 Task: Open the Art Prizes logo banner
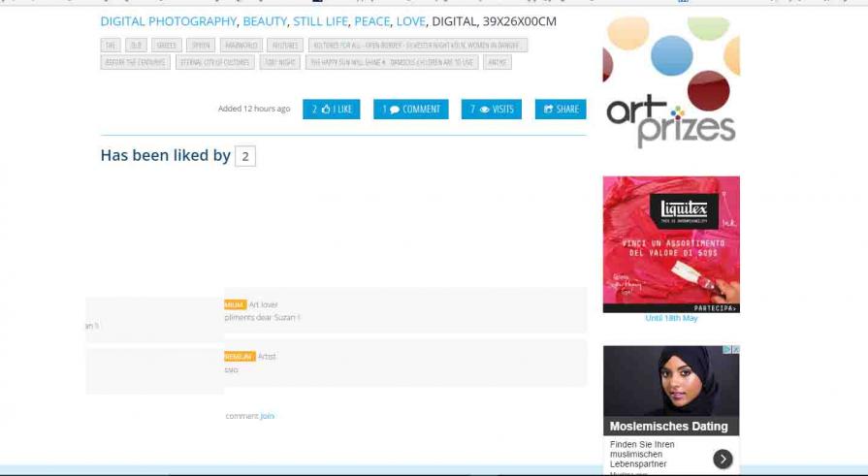pyautogui.click(x=671, y=83)
